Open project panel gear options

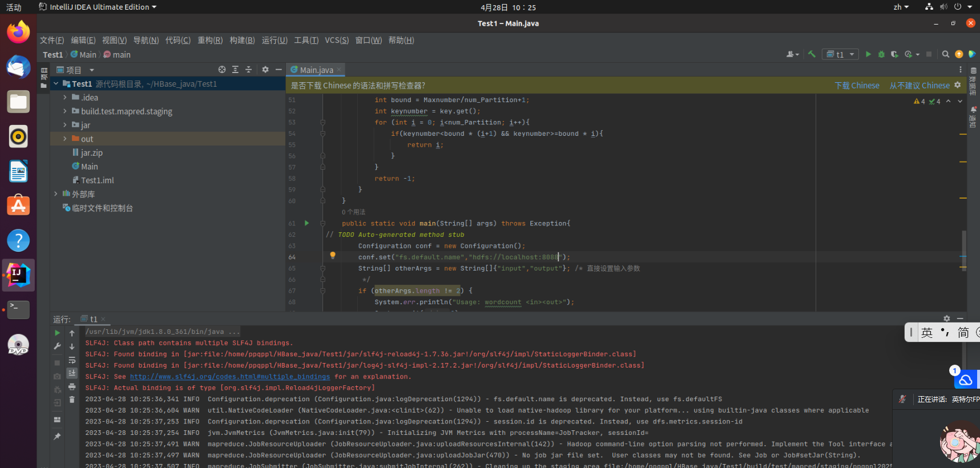point(265,70)
